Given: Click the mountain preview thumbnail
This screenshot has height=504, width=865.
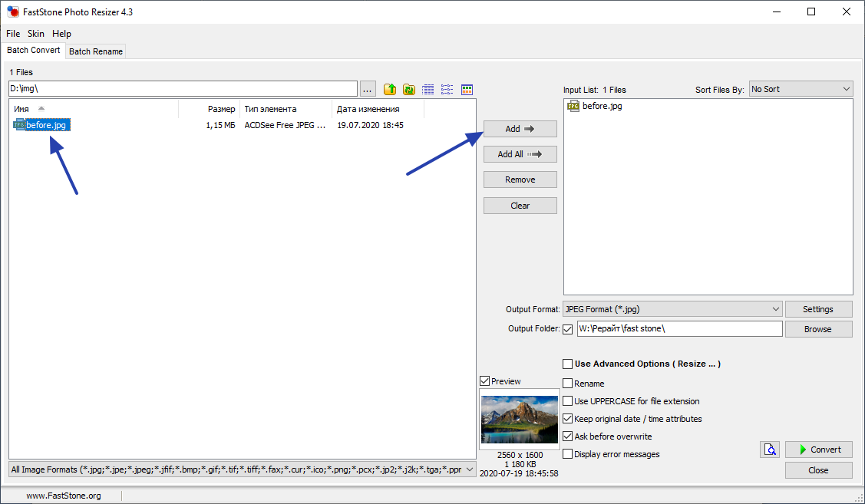Looking at the screenshot, I should (x=520, y=419).
